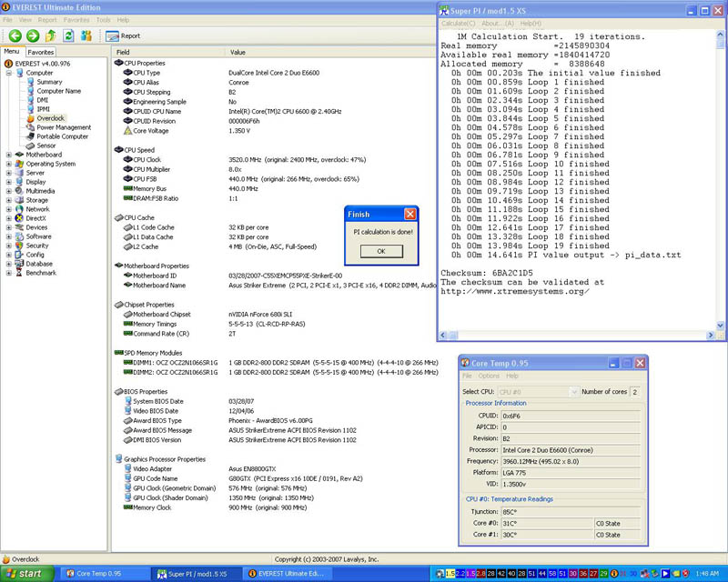Open the Report wizard toolbar button
The height and width of the screenshot is (582, 728).
click(x=123, y=35)
